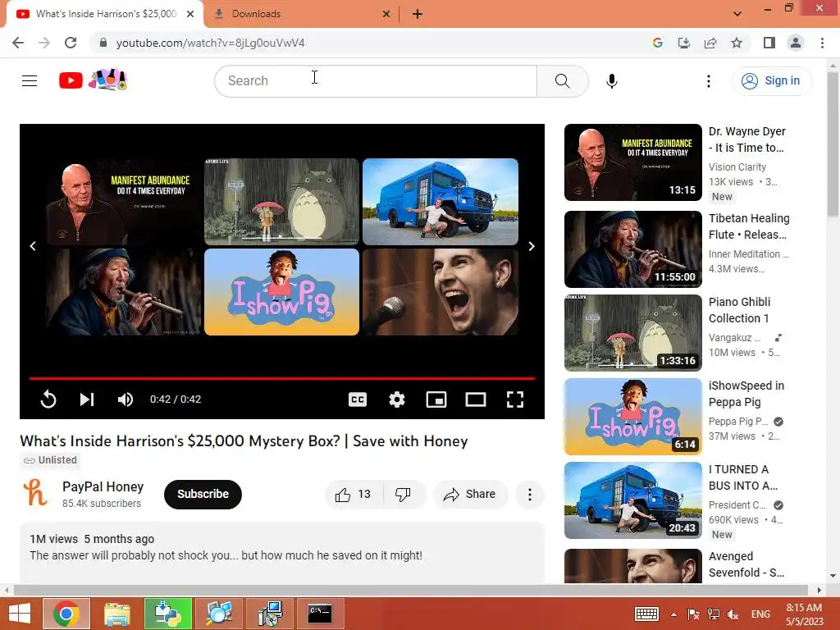This screenshot has height=630, width=840.
Task: Share this page icon in address bar
Action: coord(710,43)
